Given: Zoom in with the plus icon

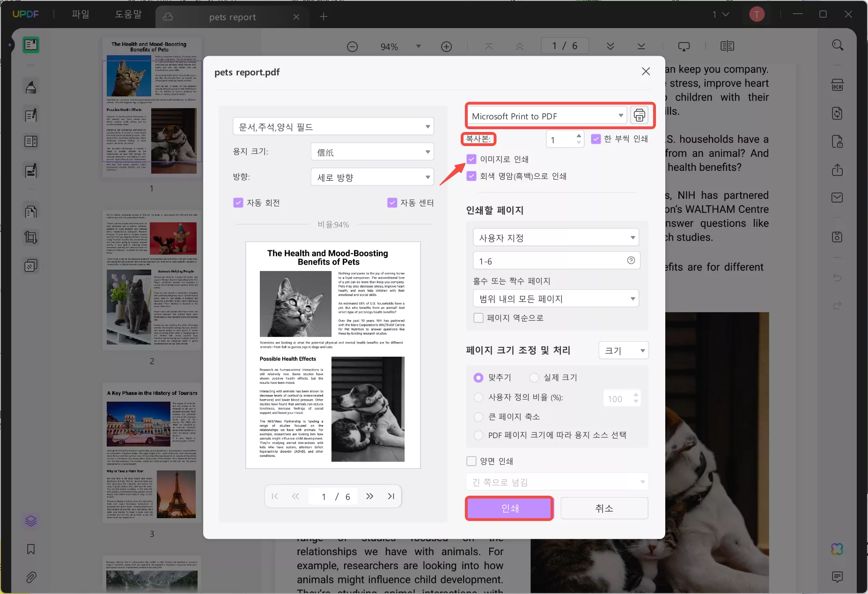Looking at the screenshot, I should click(x=447, y=46).
